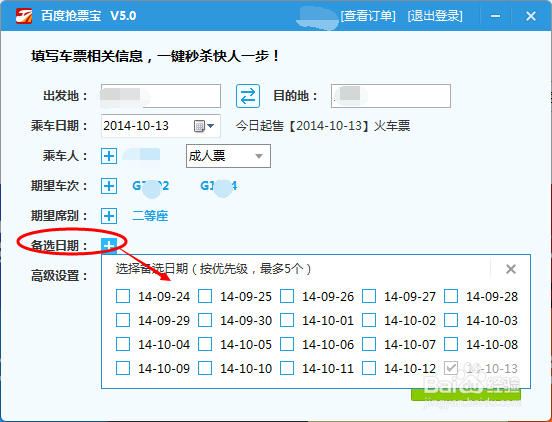
Task: Check the 14-09-25 date checkbox
Action: pyautogui.click(x=205, y=296)
